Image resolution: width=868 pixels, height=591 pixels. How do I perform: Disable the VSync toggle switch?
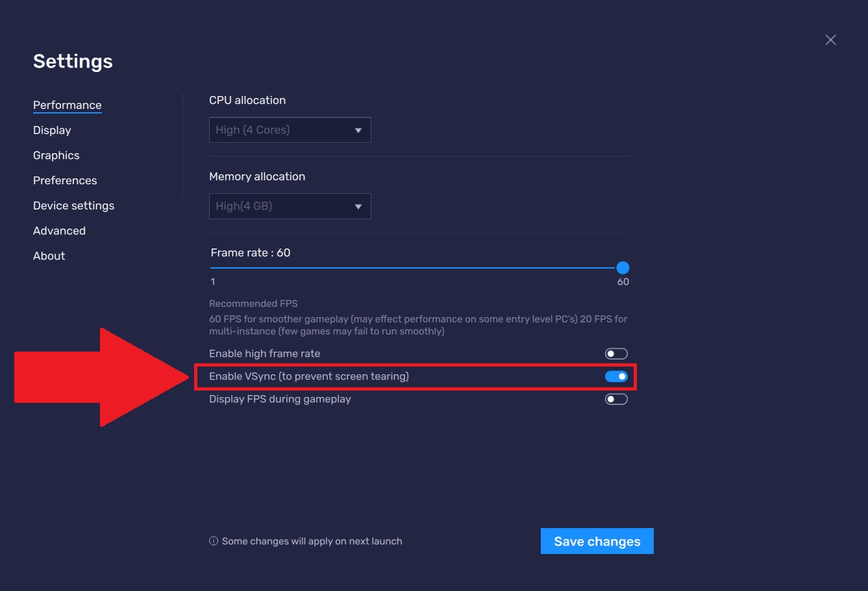click(x=616, y=376)
